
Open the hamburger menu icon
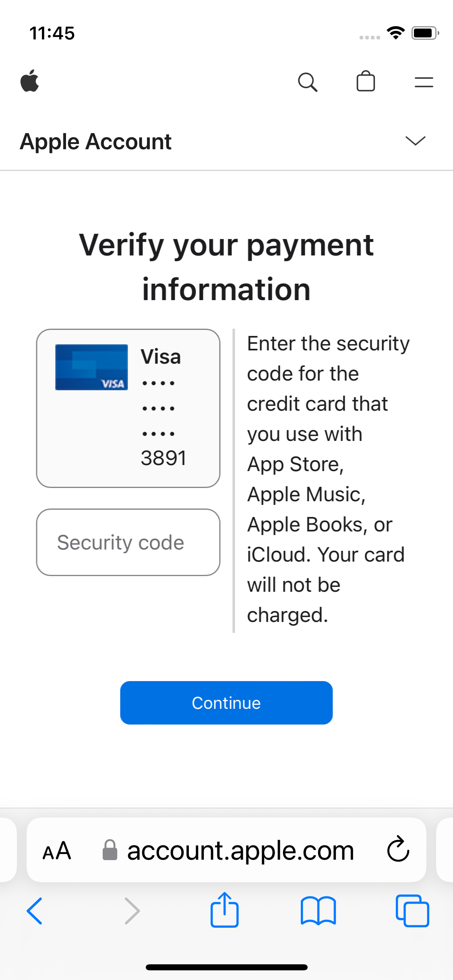click(x=424, y=82)
